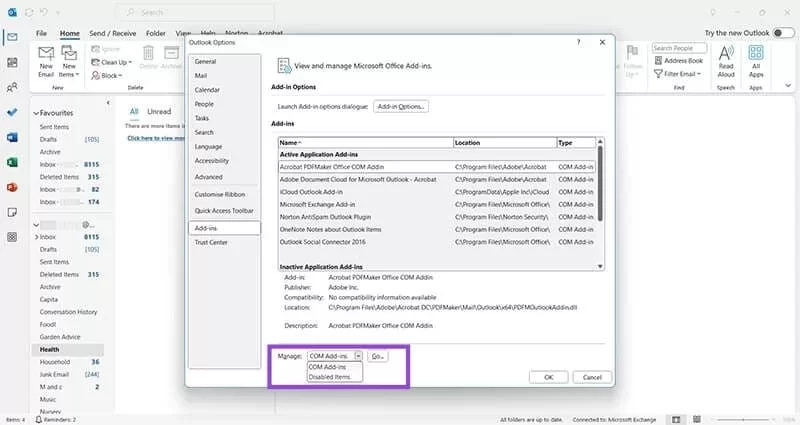Open the To Do checkmark icon
Image resolution: width=800 pixels, height=425 pixels.
tap(12, 112)
